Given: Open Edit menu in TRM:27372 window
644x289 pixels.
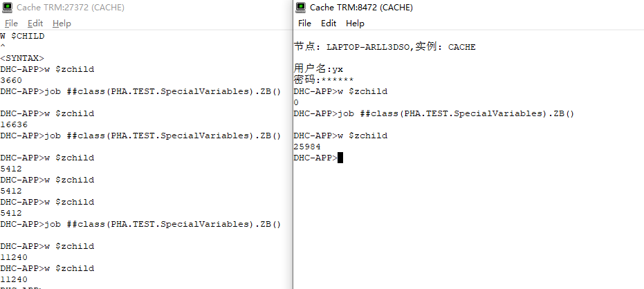Looking at the screenshot, I should click(35, 23).
